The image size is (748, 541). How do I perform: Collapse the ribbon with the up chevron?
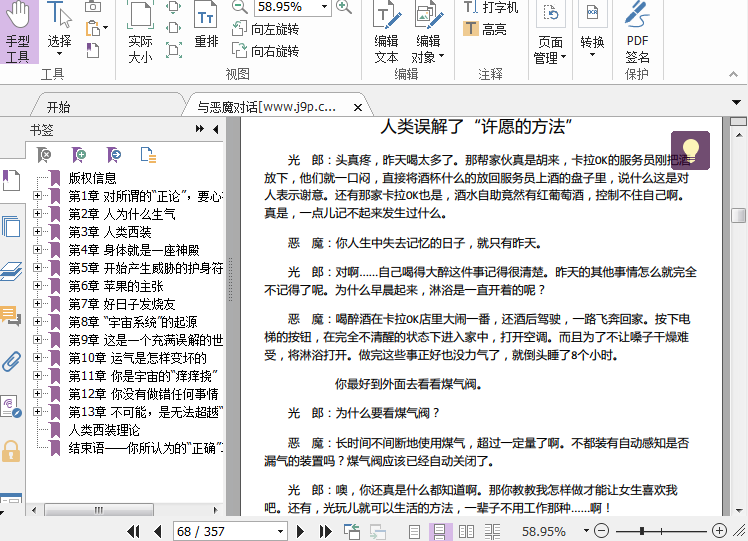pyautogui.click(x=733, y=74)
